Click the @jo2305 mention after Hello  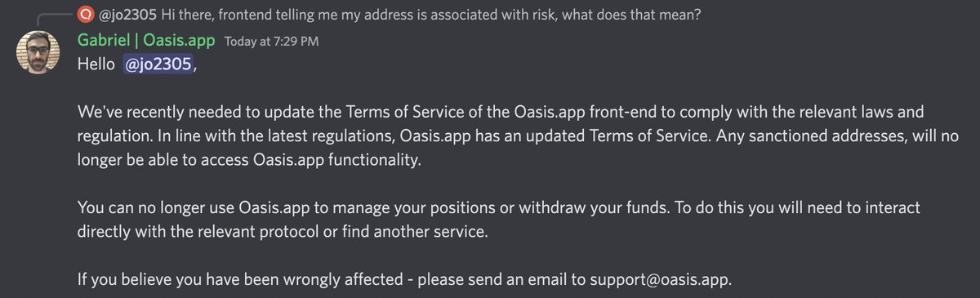click(x=158, y=65)
